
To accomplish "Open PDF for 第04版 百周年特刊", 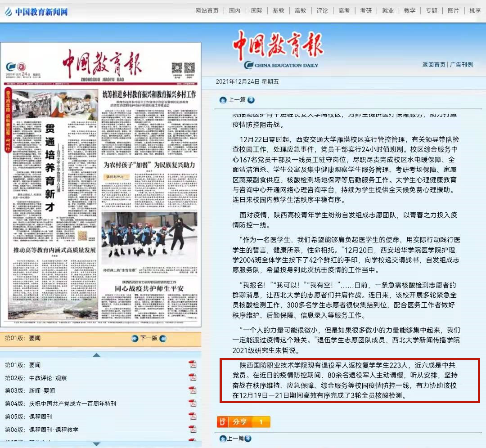I will [x=193, y=403].
